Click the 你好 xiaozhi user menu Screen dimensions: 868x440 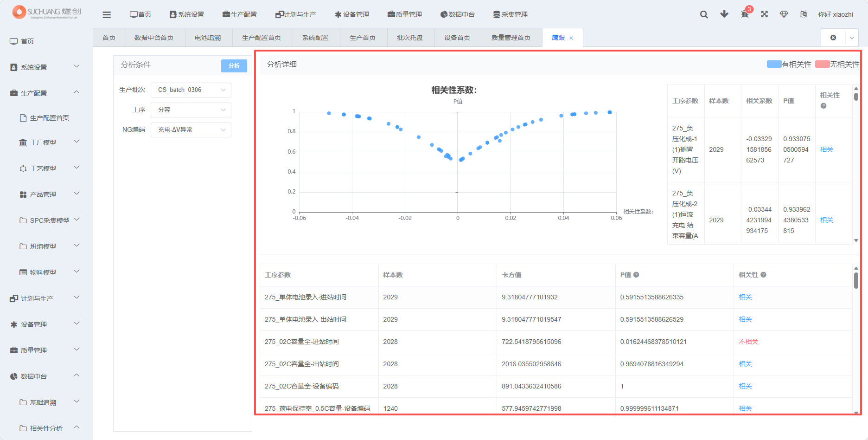[x=836, y=14]
